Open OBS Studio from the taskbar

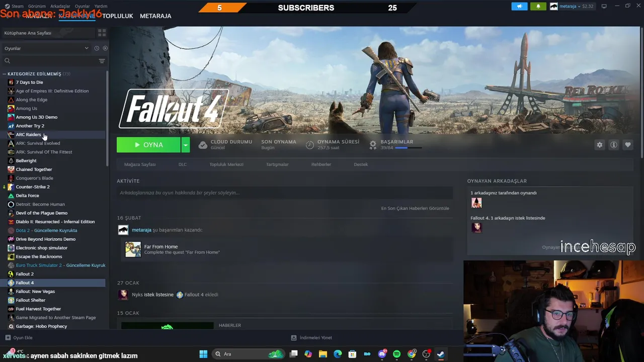(x=426, y=354)
